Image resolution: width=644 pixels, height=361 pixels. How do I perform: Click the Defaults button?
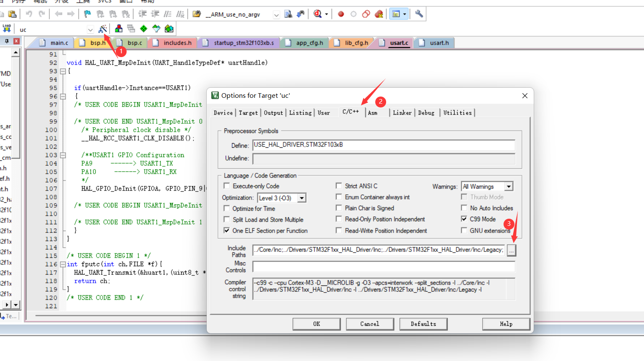[423, 324]
